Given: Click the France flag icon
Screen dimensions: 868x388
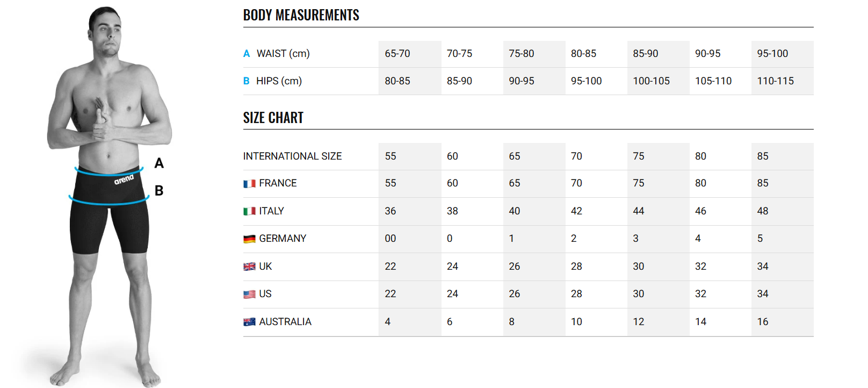Looking at the screenshot, I should coord(249,184).
